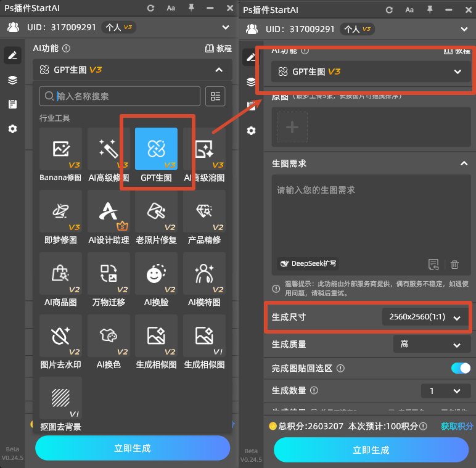The height and width of the screenshot is (468, 476).
Task: Expand the account menu in right panel
Action: coord(464,29)
